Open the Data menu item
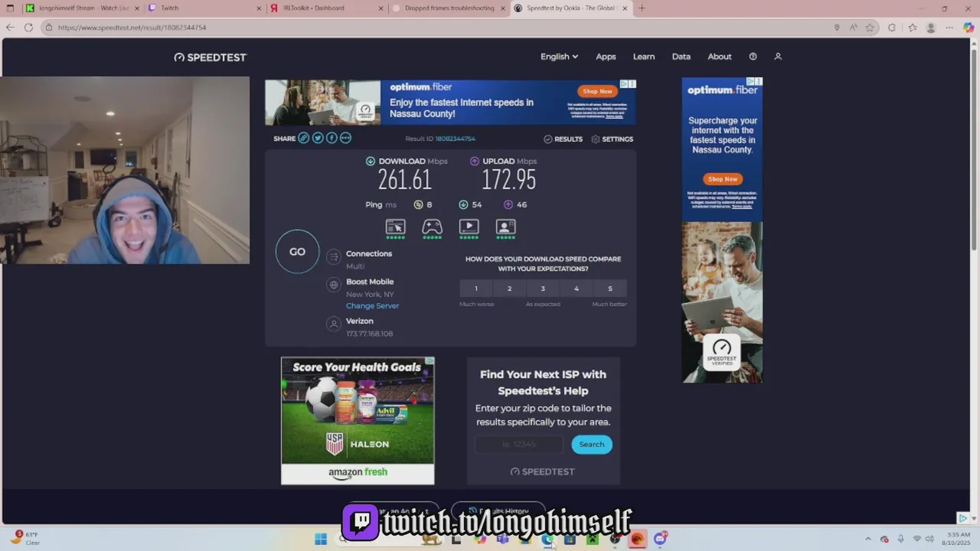Image resolution: width=980 pixels, height=551 pixels. coord(681,57)
